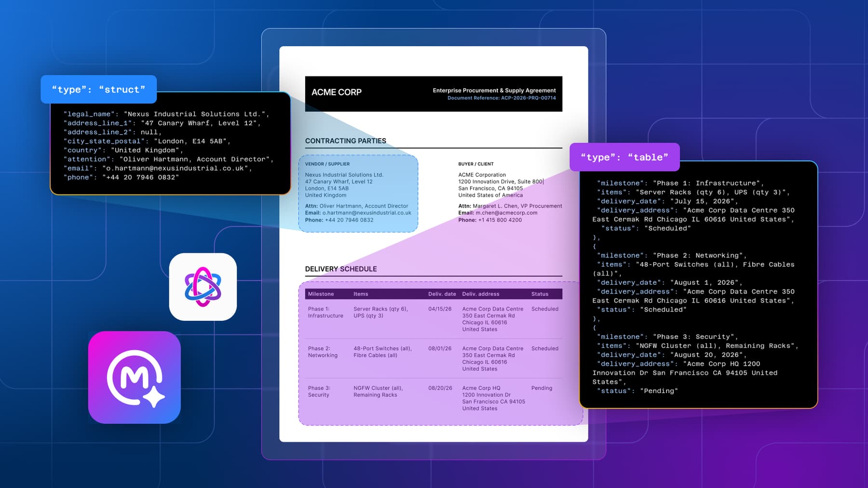Click the "phone" line in struct JSON
The image size is (868, 488).
point(121,177)
